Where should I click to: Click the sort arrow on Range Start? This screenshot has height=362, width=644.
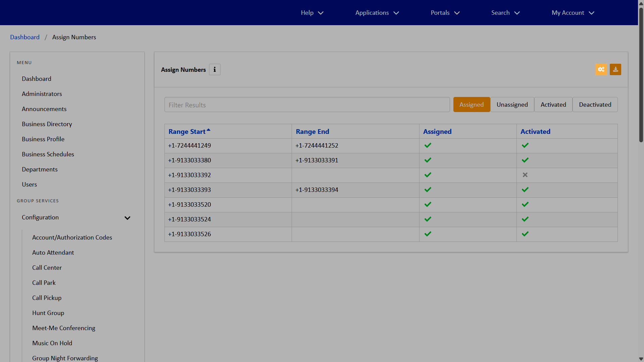coord(208,130)
